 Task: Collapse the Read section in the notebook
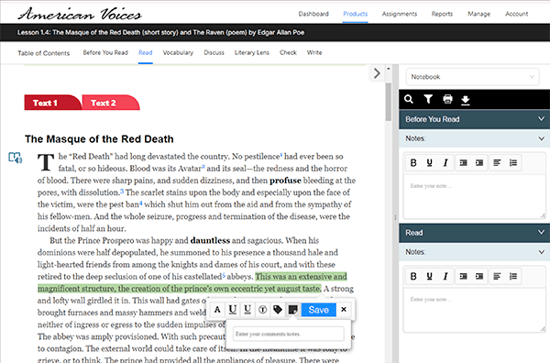click(541, 232)
